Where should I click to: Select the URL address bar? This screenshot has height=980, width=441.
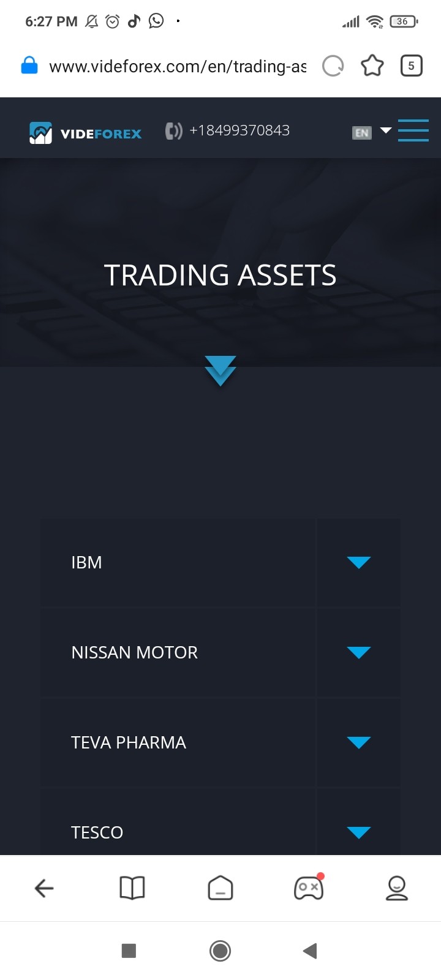178,66
